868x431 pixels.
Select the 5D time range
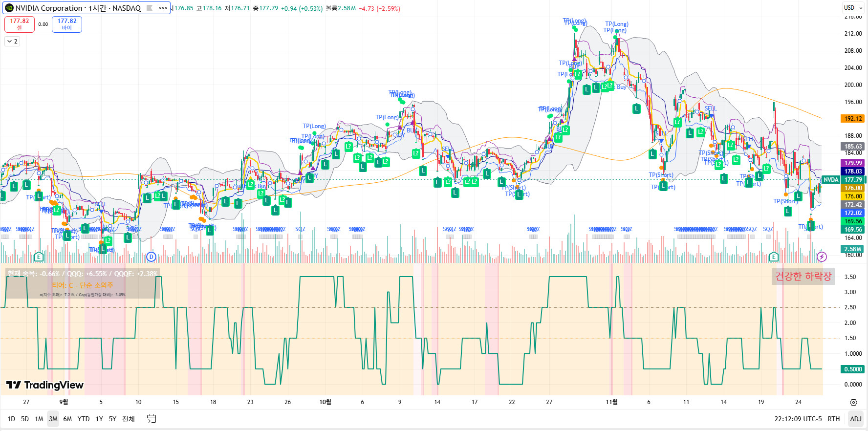pyautogui.click(x=25, y=419)
